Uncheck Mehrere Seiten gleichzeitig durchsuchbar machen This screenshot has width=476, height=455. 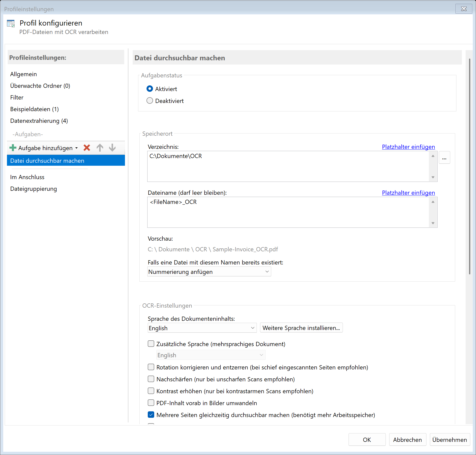[x=151, y=415]
